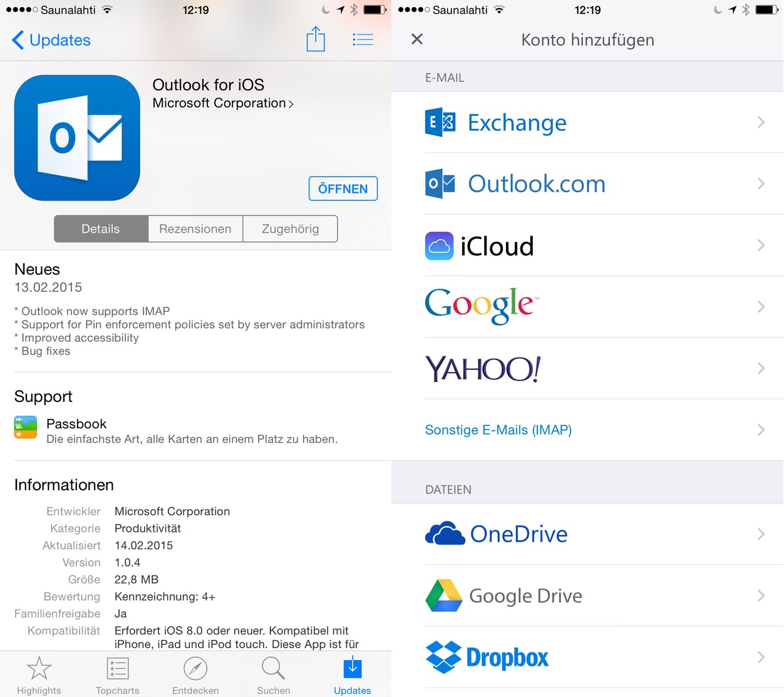Open the list menu icon in header
This screenshot has width=784, height=697.
[363, 40]
